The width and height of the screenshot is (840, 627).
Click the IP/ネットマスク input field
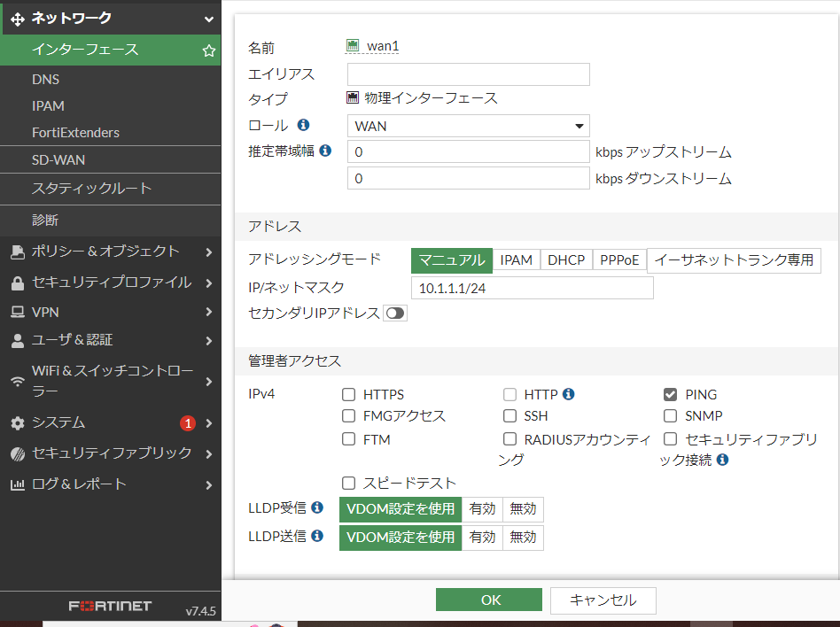point(532,287)
